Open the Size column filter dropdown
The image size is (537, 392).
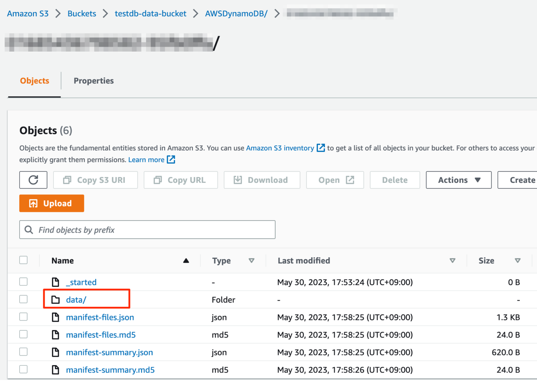518,261
